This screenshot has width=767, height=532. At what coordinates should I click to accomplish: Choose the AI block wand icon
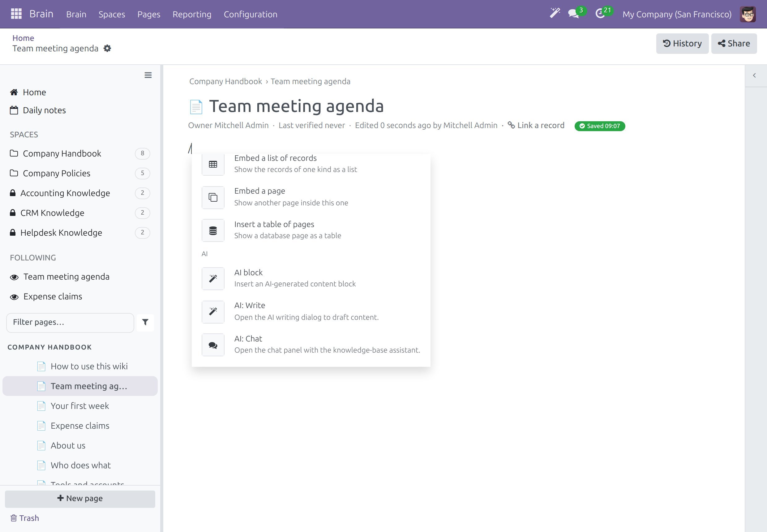point(213,278)
